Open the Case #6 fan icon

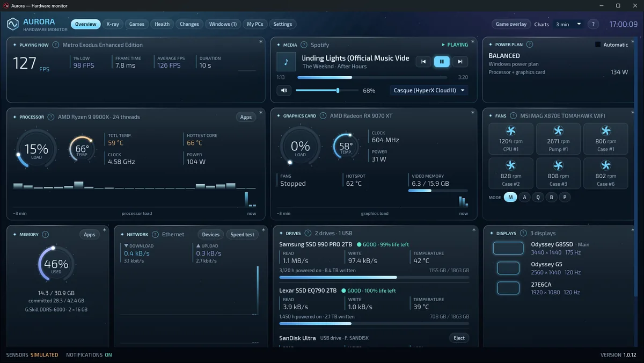(x=605, y=165)
